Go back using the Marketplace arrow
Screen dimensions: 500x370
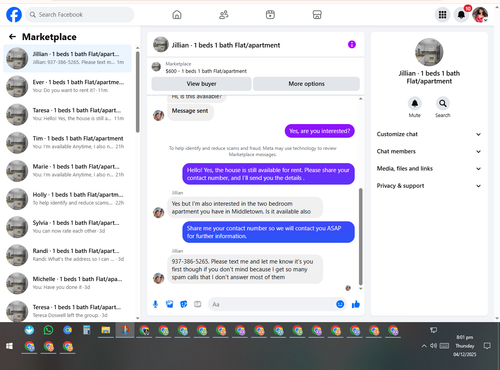[x=13, y=37]
